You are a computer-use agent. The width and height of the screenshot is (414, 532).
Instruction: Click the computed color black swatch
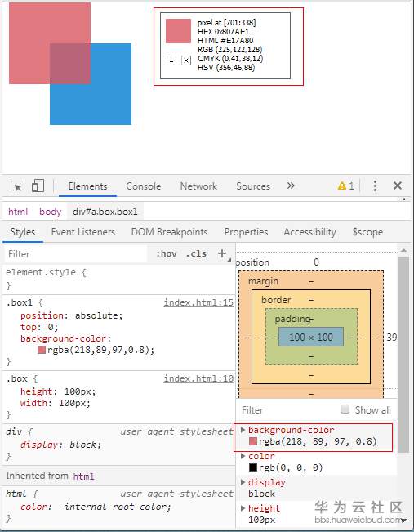[x=253, y=467]
